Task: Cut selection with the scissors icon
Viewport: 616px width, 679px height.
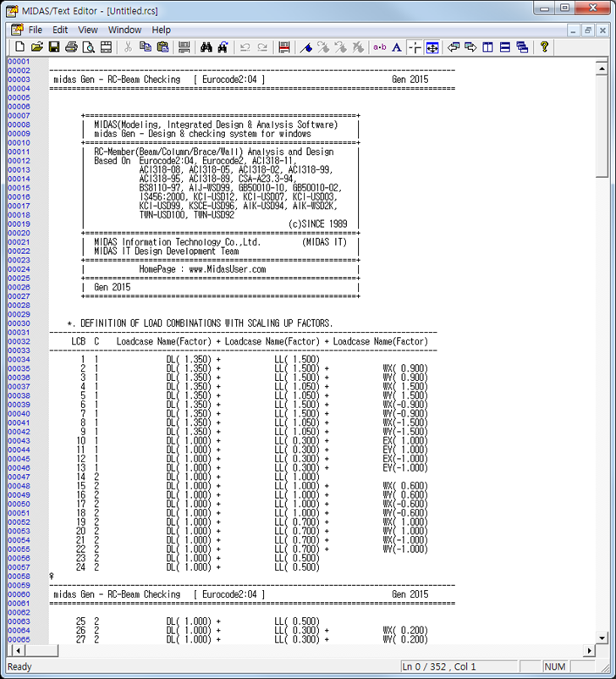Action: (128, 47)
